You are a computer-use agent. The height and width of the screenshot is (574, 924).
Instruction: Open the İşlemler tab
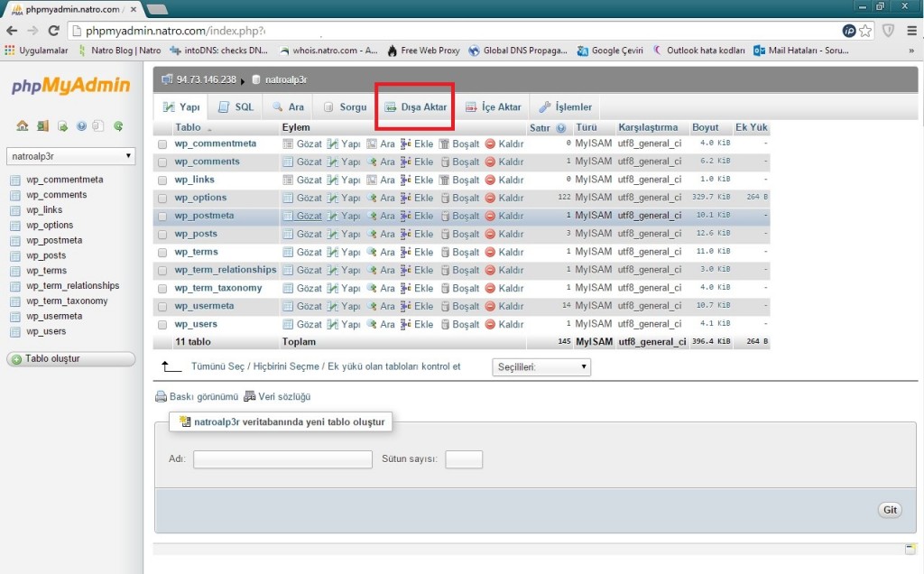click(565, 106)
